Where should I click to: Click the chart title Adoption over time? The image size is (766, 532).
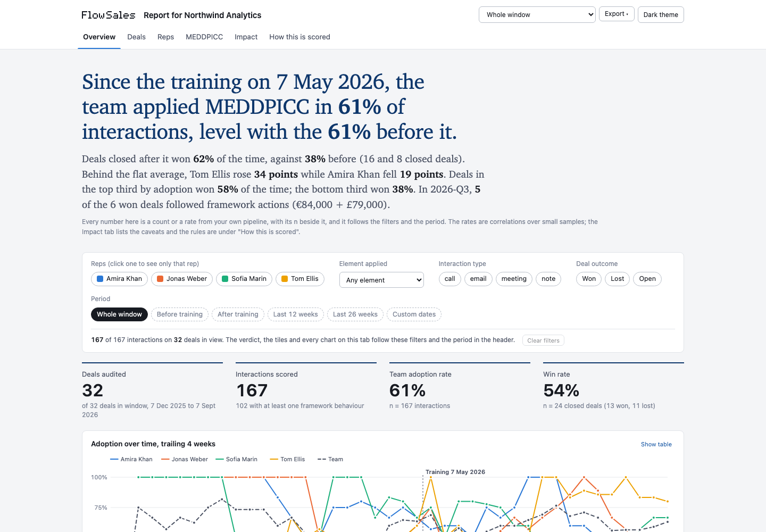pos(153,444)
